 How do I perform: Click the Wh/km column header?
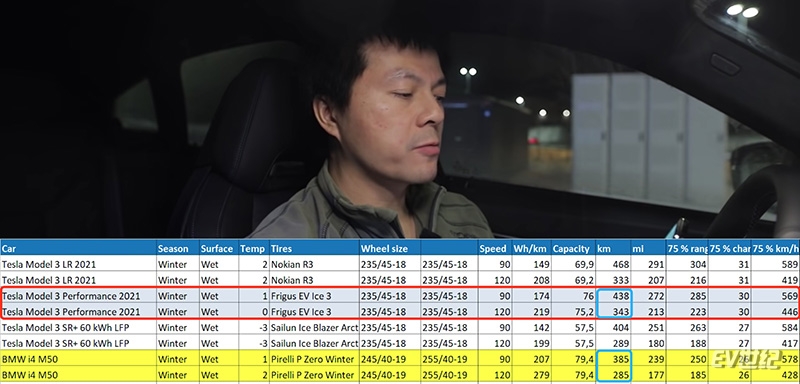pos(532,248)
